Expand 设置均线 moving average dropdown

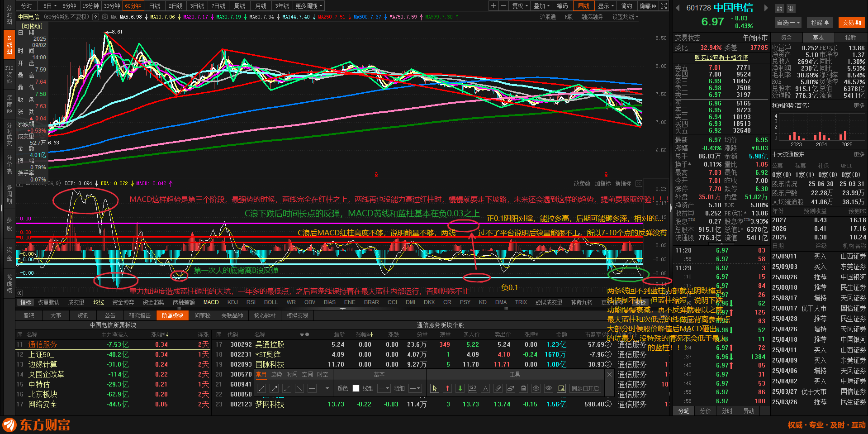pyautogui.click(x=626, y=17)
